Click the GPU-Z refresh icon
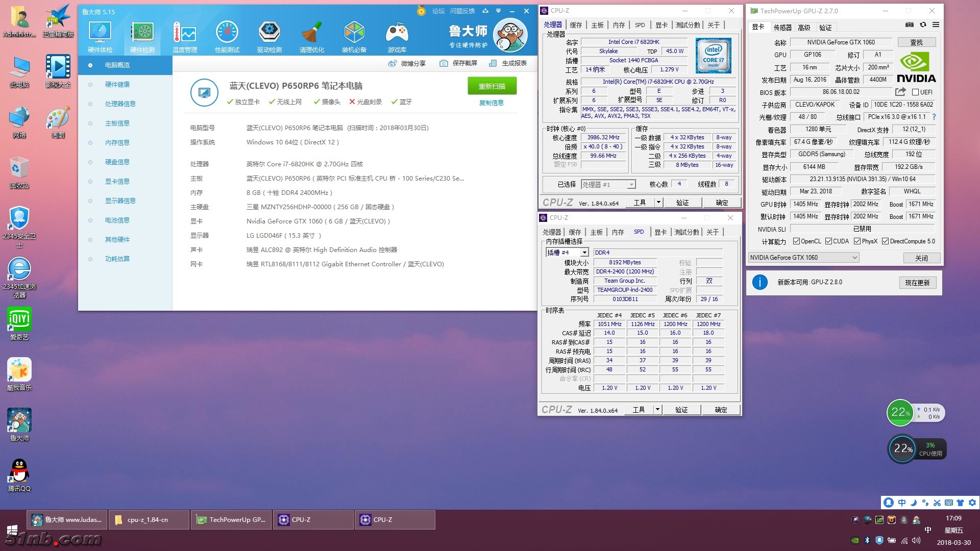 tap(923, 24)
